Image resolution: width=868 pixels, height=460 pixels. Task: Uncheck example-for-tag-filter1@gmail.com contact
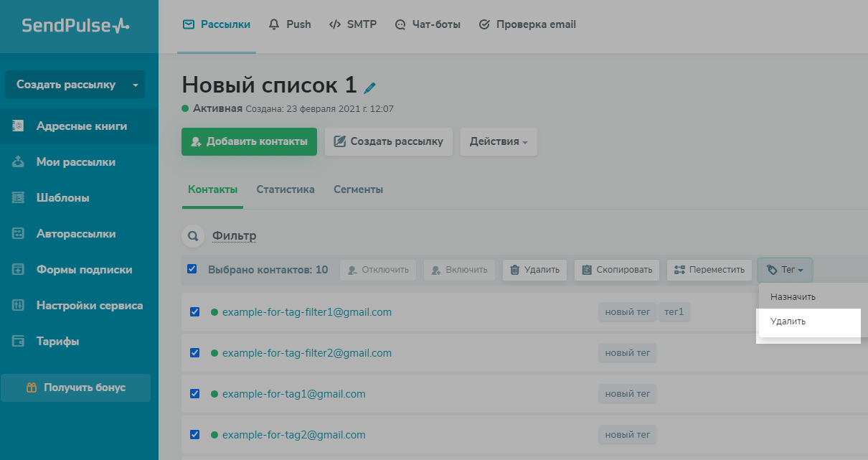tap(194, 312)
